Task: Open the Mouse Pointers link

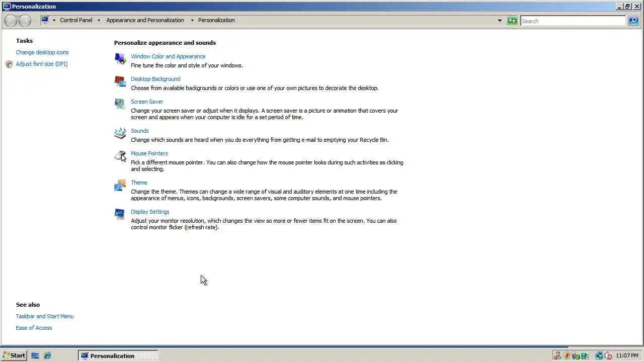Action: tap(149, 153)
